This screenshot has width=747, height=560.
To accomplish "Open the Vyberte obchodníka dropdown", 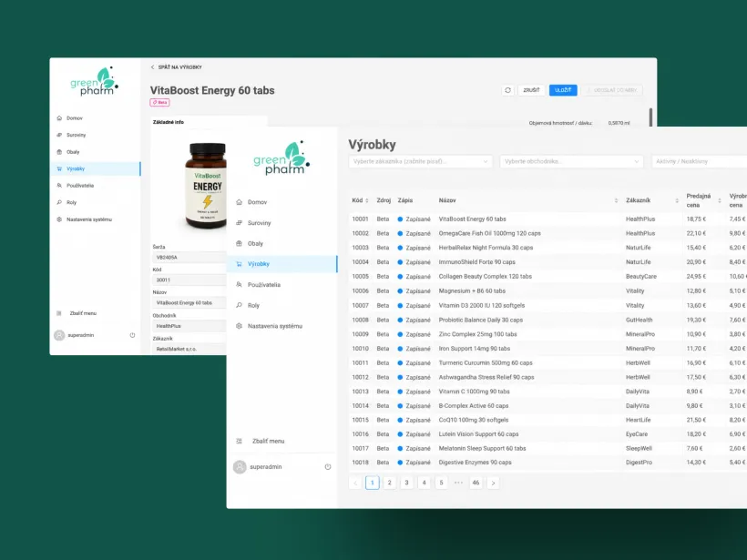I will click(572, 161).
